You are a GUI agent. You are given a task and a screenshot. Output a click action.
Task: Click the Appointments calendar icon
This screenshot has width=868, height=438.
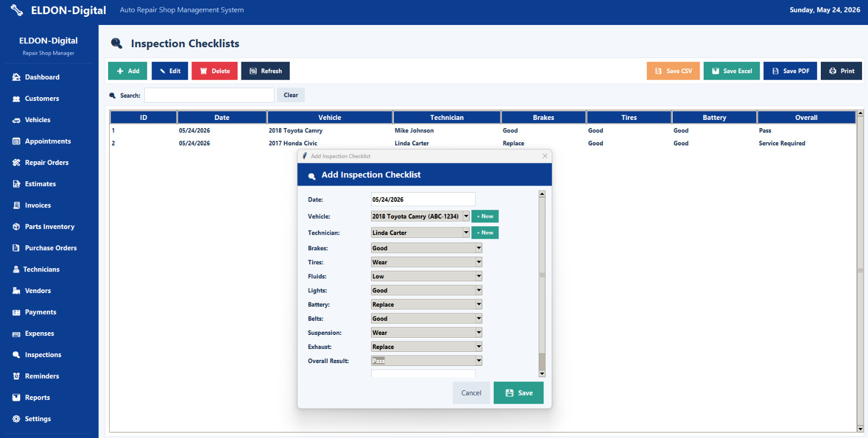(16, 141)
